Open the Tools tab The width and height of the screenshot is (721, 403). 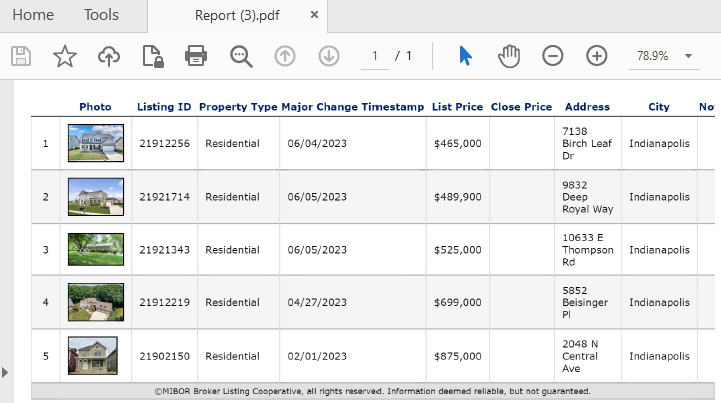(101, 15)
